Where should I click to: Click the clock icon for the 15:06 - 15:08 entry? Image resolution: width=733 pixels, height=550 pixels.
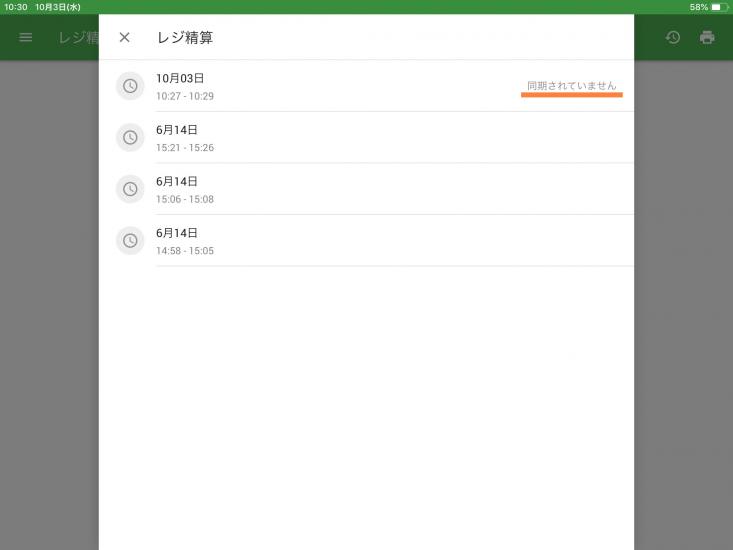(130, 189)
